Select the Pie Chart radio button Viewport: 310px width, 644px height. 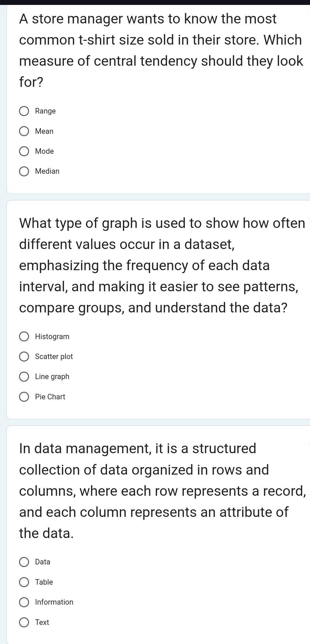pos(24,397)
